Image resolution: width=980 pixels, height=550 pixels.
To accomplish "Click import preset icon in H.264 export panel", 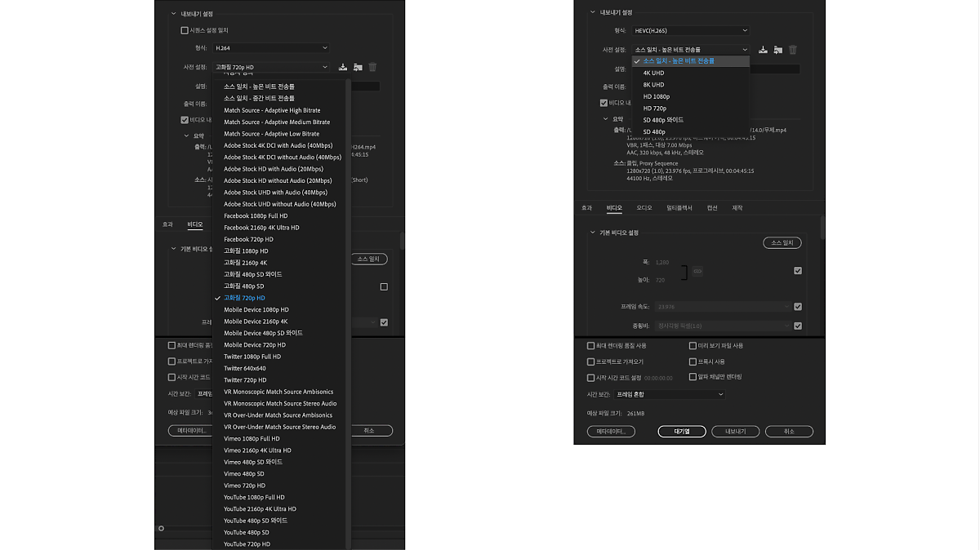I will coord(358,67).
